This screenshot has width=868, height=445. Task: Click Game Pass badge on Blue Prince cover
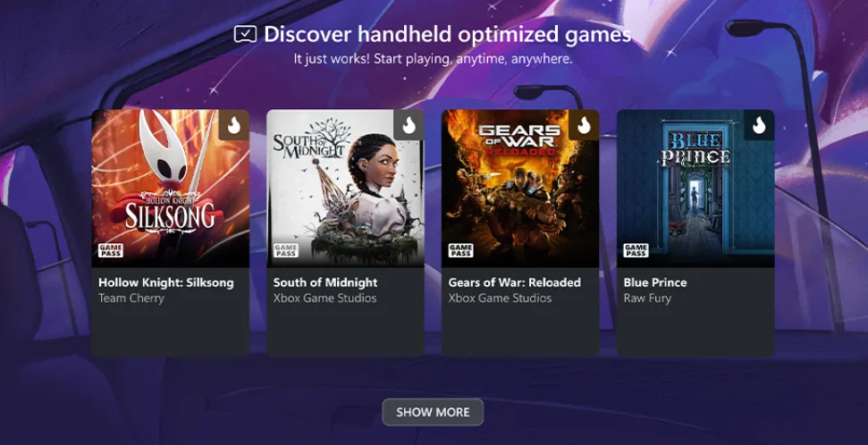point(636,251)
